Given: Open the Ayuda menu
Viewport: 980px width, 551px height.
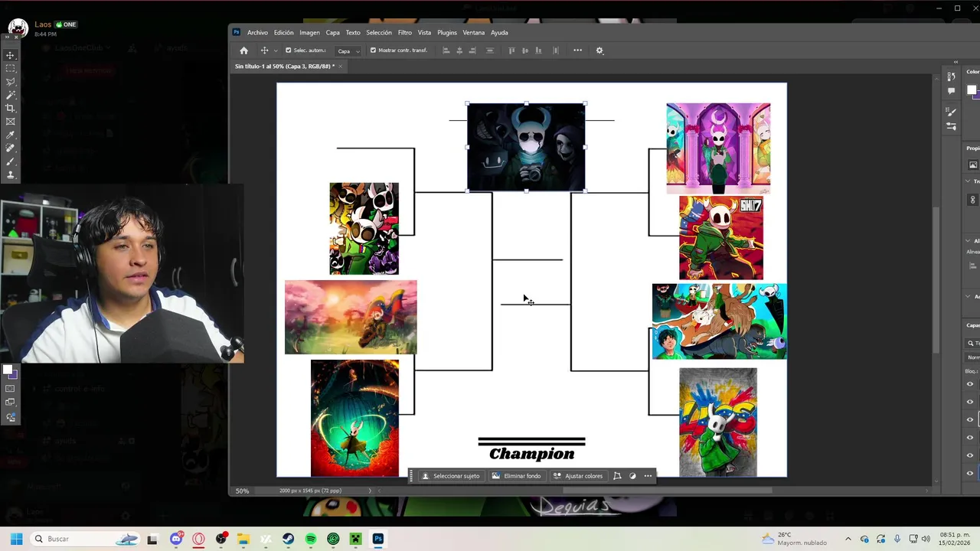Looking at the screenshot, I should (x=499, y=33).
